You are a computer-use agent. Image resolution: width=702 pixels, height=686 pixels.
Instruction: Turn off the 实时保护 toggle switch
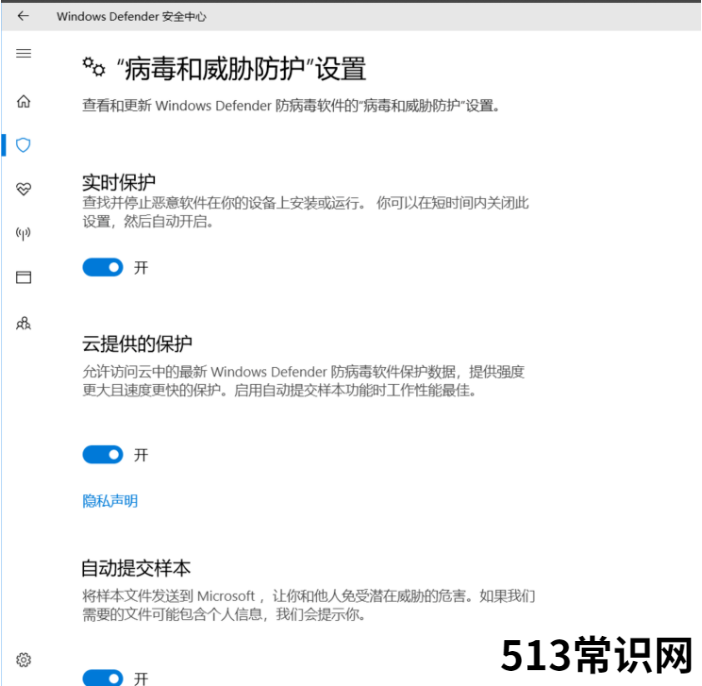coord(102,267)
